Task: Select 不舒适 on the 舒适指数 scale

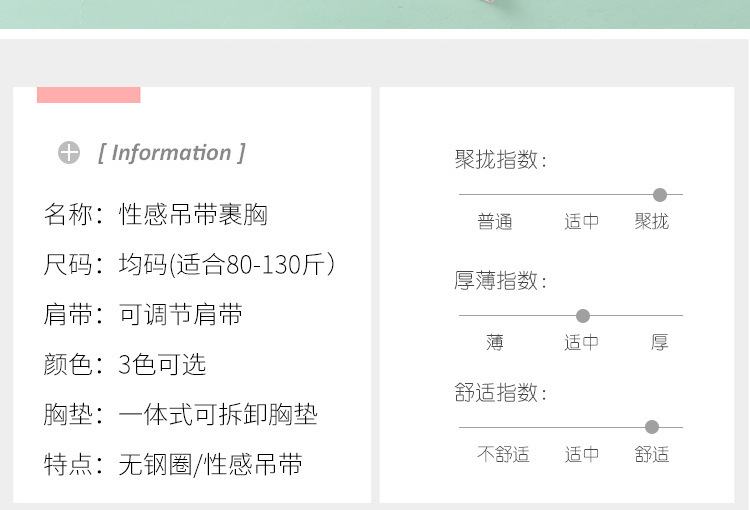Action: pos(503,455)
